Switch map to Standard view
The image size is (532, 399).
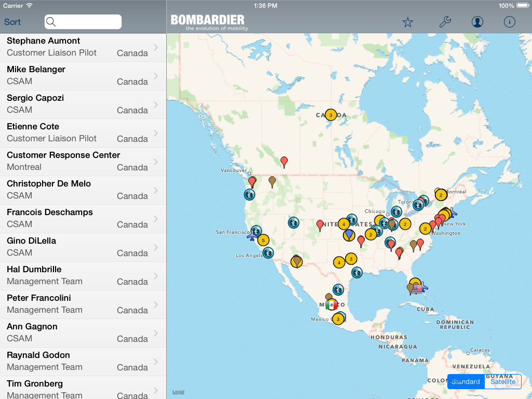tap(466, 382)
